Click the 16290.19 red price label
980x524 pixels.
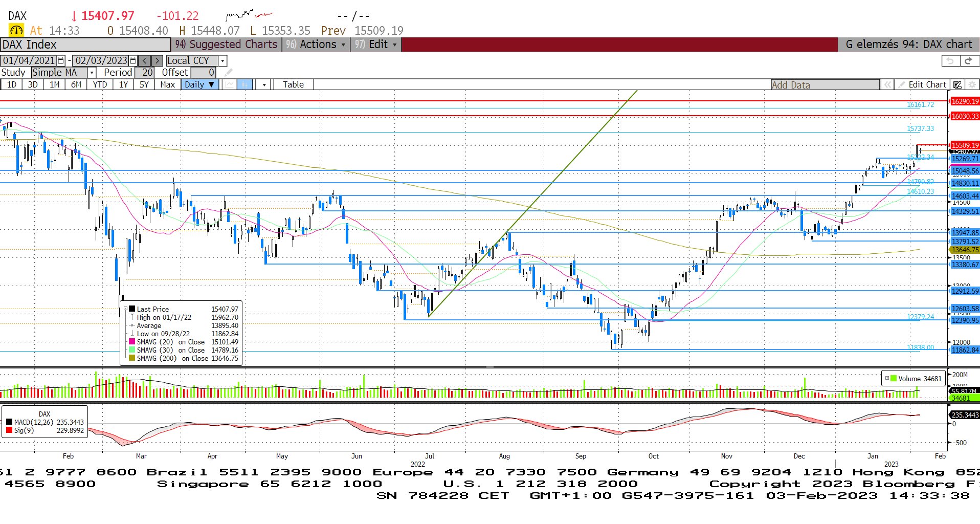coord(965,101)
